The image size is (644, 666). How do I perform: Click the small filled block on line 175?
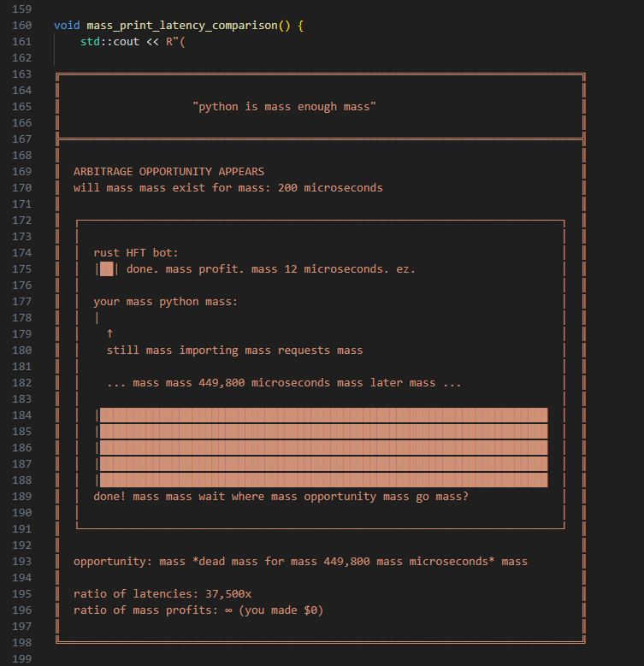(x=107, y=269)
